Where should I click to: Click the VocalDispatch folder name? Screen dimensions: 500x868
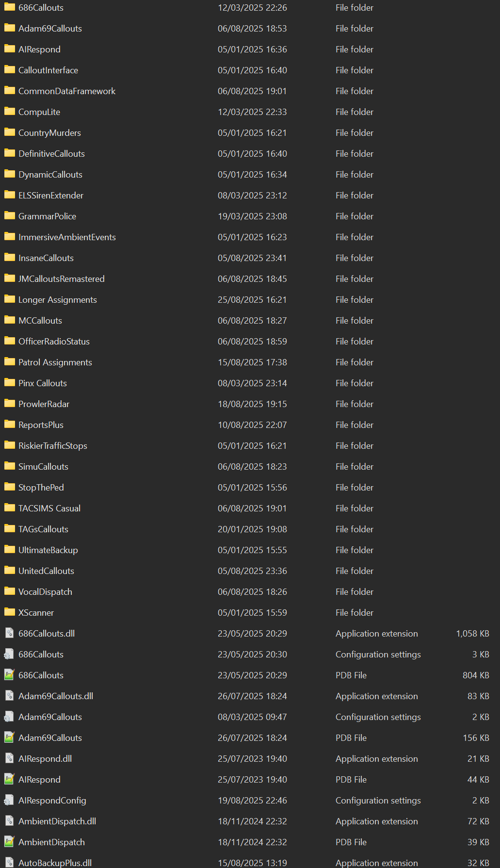tap(45, 592)
